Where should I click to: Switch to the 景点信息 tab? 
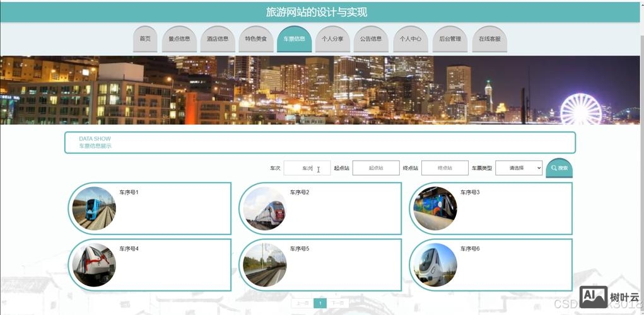pos(180,39)
